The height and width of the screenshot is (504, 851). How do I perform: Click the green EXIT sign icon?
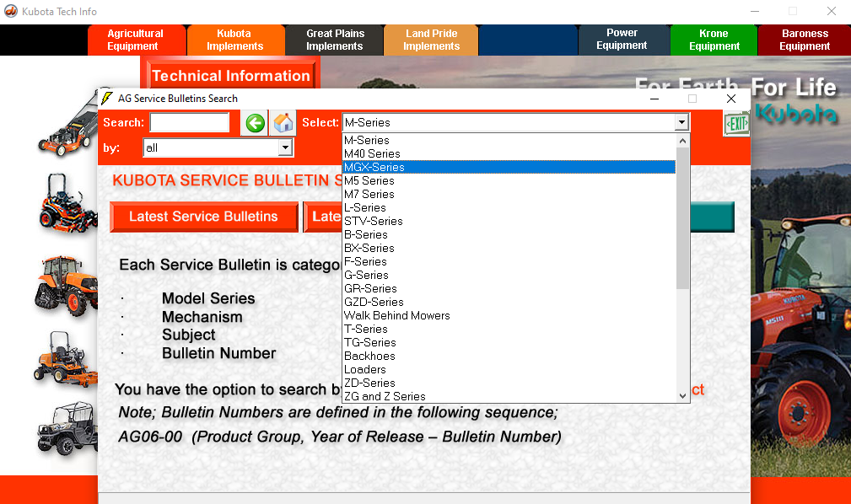(736, 124)
